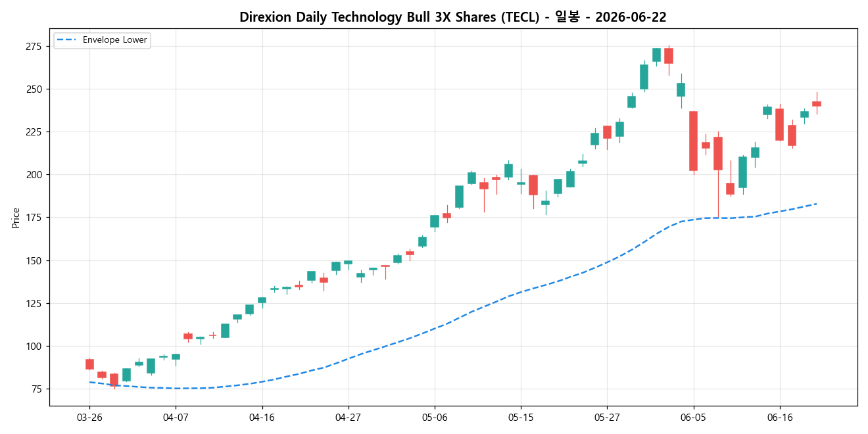Click the 175 y-axis tick label
Screen dimensions: 868x434
point(34,218)
